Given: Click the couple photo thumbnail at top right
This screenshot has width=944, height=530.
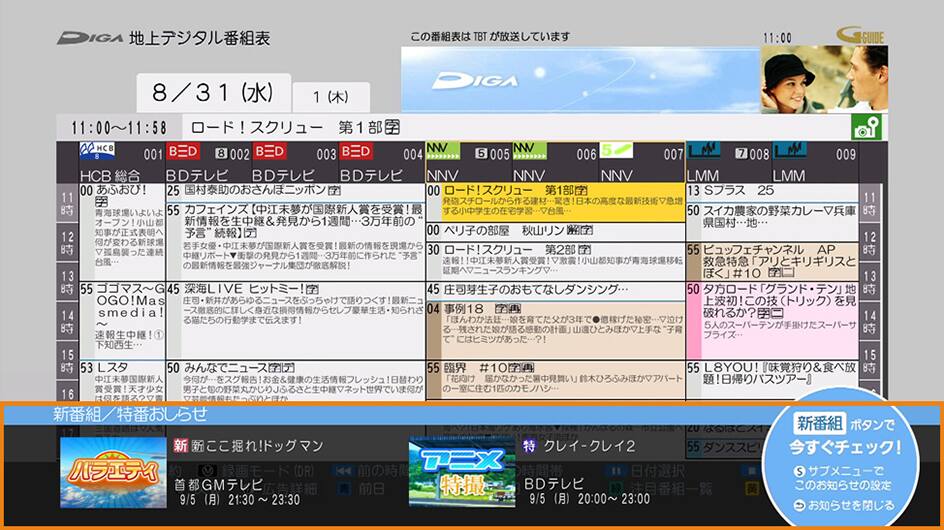Looking at the screenshot, I should click(824, 80).
